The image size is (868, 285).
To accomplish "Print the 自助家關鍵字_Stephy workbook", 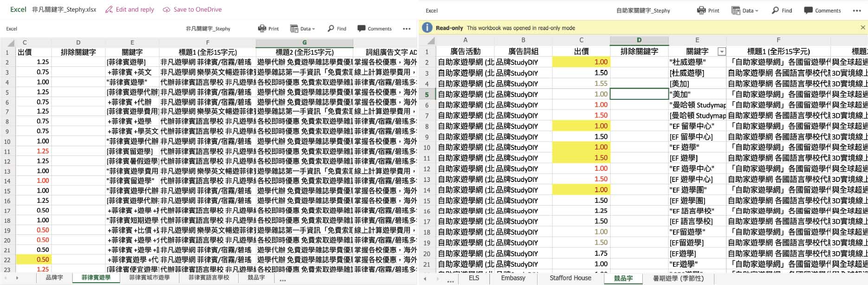I will click(x=708, y=10).
